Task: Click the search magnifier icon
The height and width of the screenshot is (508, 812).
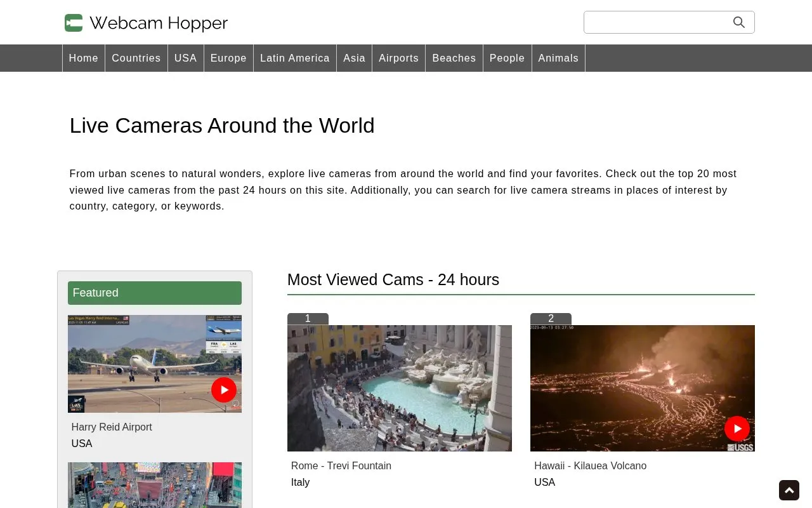Action: tap(739, 22)
